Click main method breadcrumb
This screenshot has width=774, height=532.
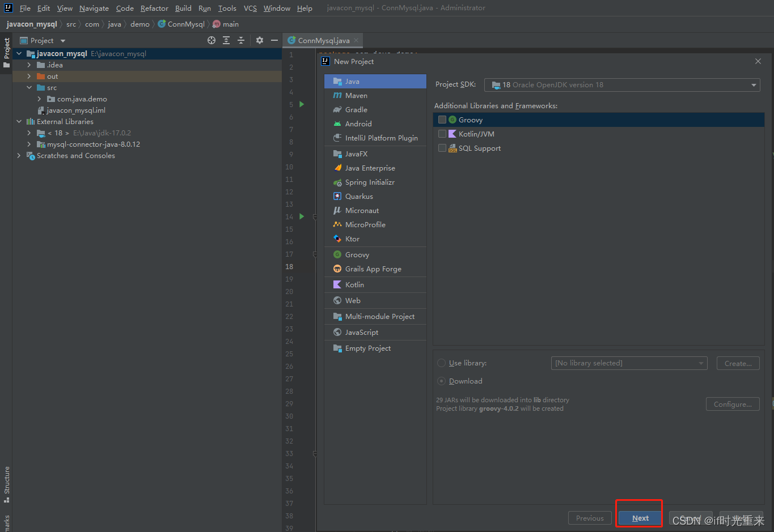(x=226, y=24)
